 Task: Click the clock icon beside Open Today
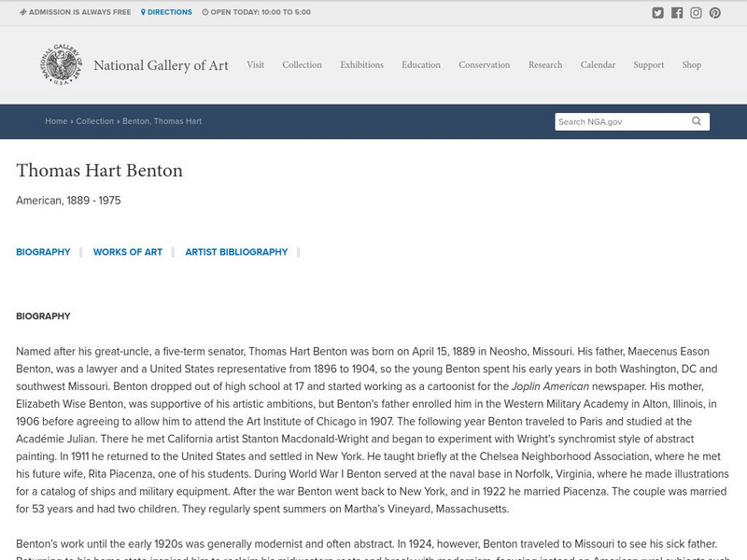pyautogui.click(x=204, y=12)
